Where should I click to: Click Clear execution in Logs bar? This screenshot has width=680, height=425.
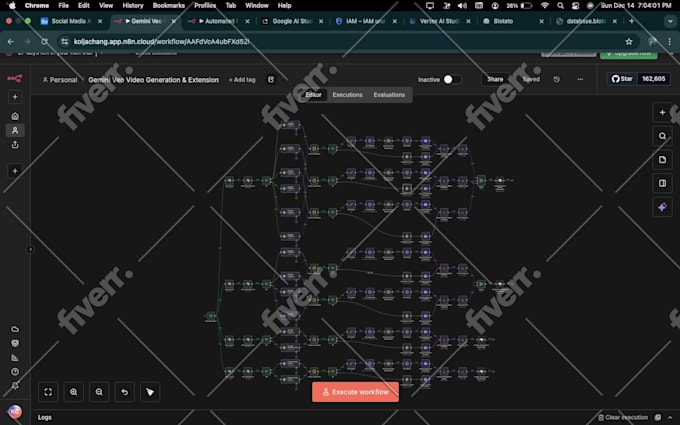623,418
